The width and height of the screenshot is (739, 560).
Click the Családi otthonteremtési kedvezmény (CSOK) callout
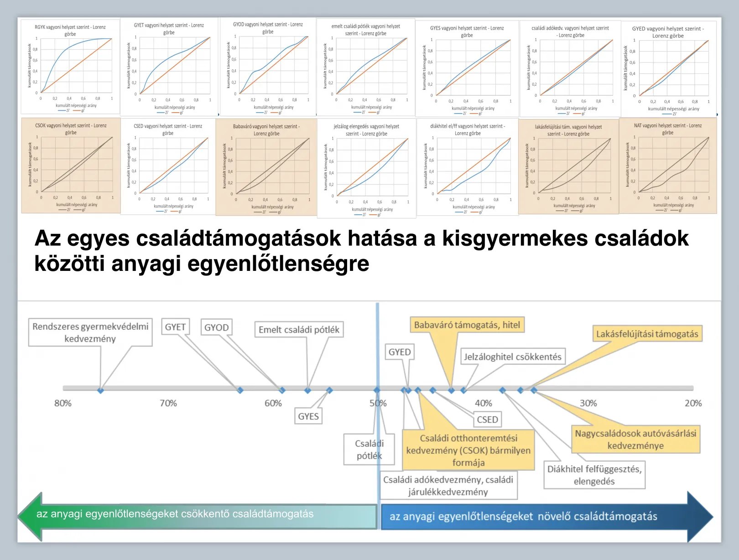pos(468,450)
